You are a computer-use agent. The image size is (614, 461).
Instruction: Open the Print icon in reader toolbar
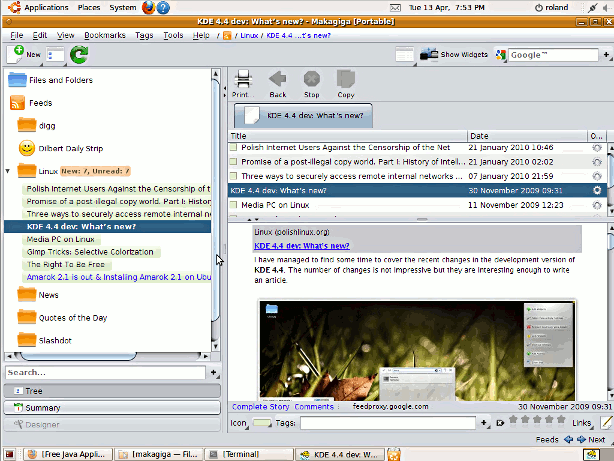243,79
